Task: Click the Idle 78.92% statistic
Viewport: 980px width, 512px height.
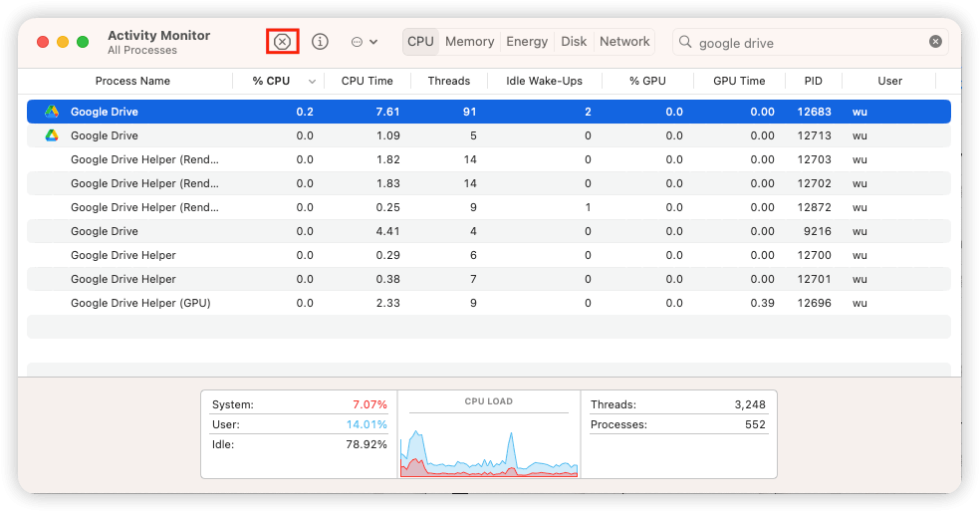Action: click(x=300, y=444)
